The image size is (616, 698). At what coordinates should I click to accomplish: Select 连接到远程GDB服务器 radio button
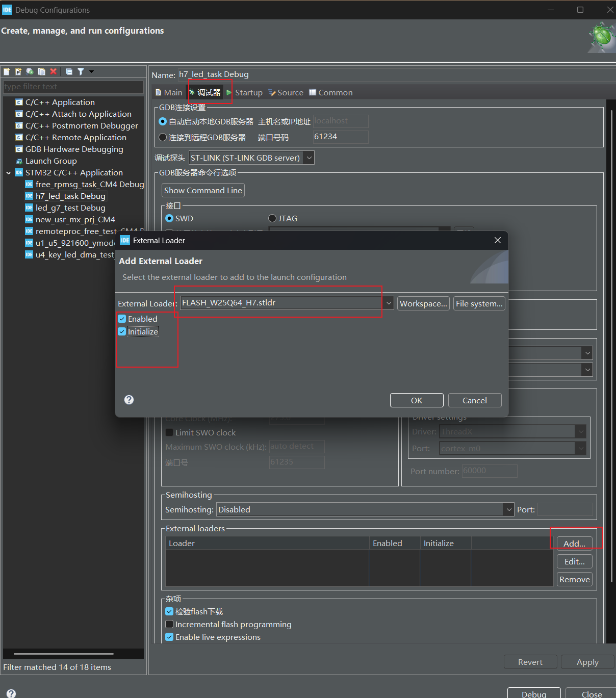tap(163, 137)
